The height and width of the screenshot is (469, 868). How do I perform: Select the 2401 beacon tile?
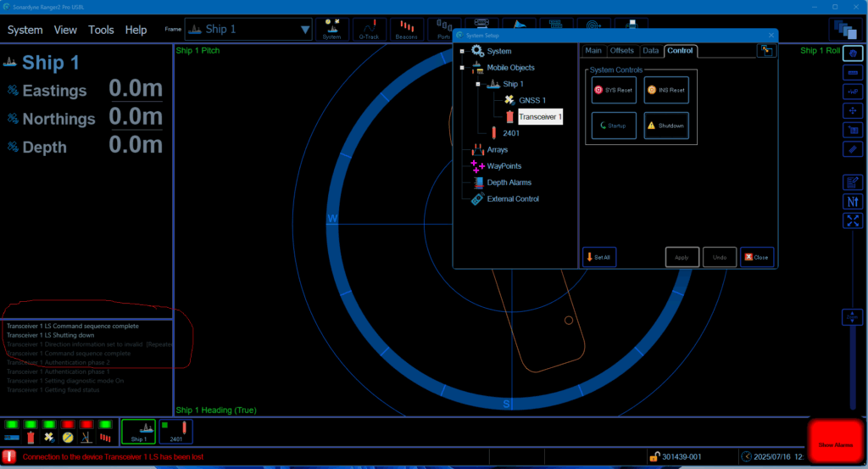pos(176,432)
